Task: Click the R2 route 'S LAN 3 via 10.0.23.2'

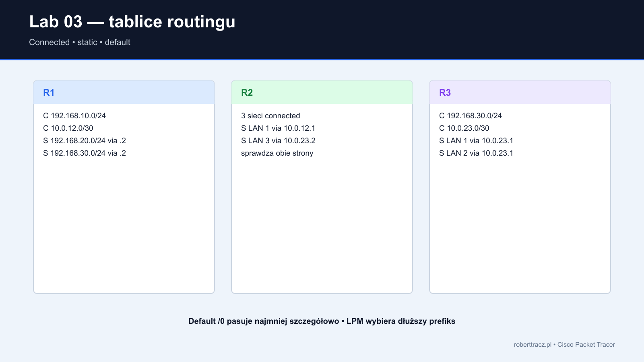Action: point(278,141)
